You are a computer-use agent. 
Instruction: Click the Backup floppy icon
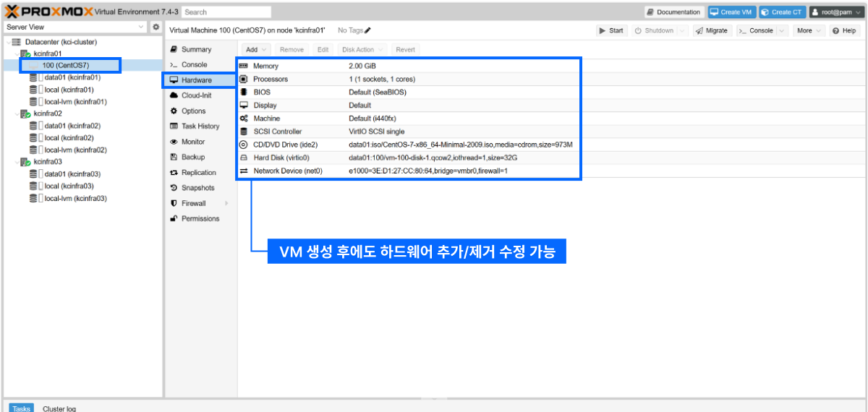[174, 157]
